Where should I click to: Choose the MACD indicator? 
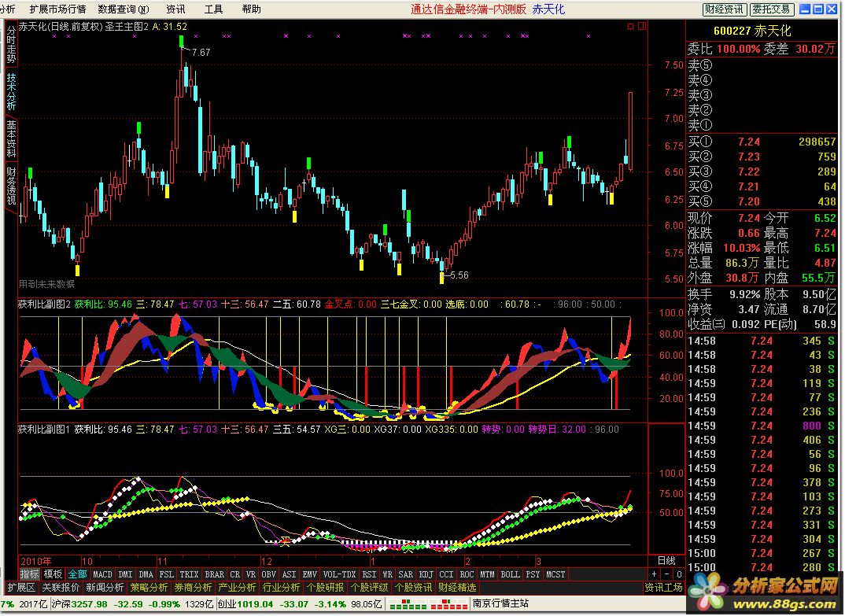tap(102, 574)
